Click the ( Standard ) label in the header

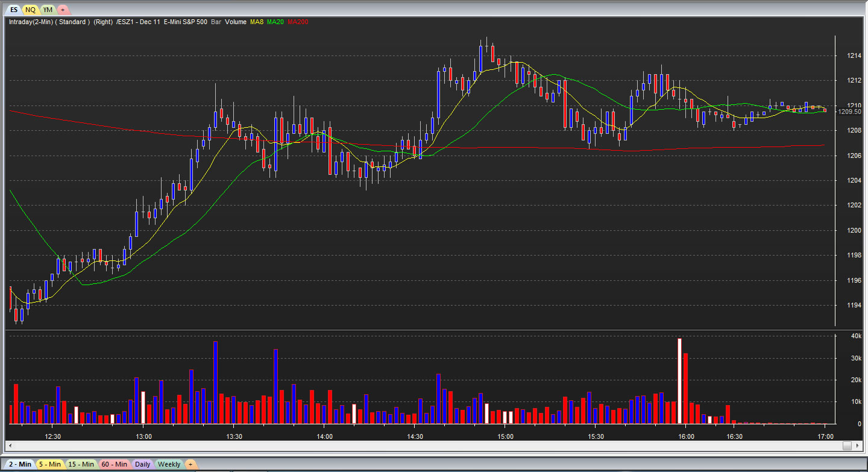[x=72, y=22]
